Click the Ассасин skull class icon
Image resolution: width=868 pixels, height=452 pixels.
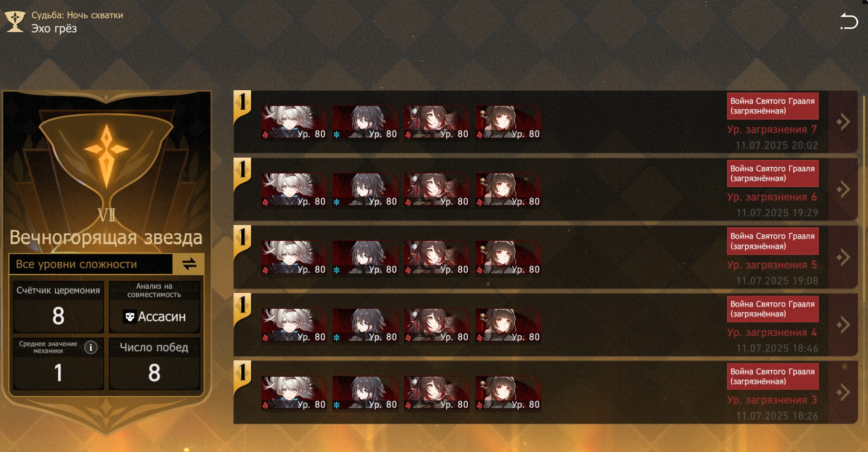(x=130, y=317)
